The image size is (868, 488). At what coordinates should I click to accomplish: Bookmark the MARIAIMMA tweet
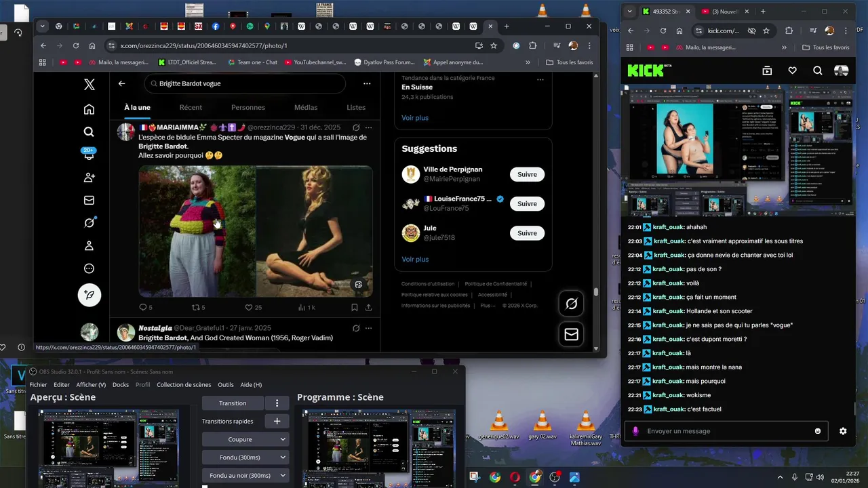tap(354, 307)
